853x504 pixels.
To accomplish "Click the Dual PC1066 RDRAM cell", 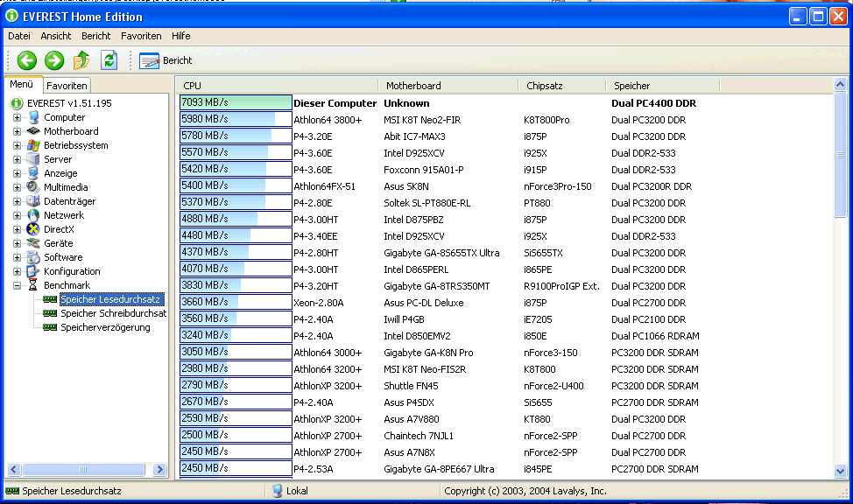I will 655,336.
